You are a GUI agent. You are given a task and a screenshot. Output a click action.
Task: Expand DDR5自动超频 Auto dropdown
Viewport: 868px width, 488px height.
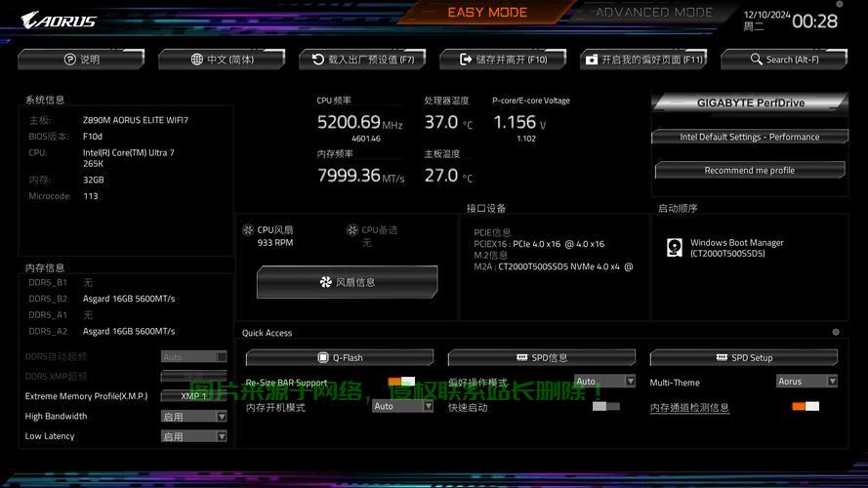point(193,357)
